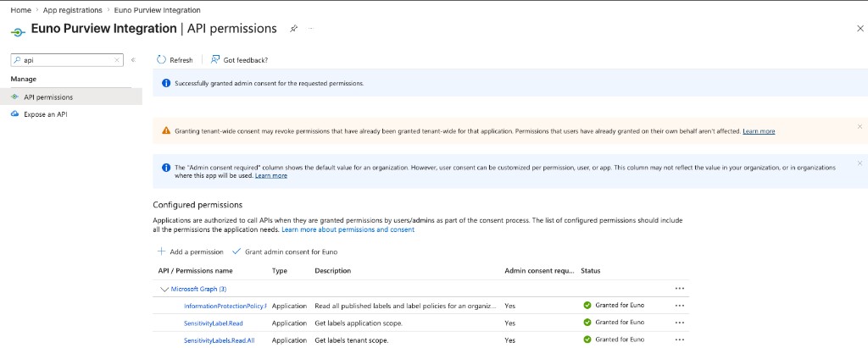Go to Home breadcrumb
This screenshot has height=348, width=868.
point(21,10)
